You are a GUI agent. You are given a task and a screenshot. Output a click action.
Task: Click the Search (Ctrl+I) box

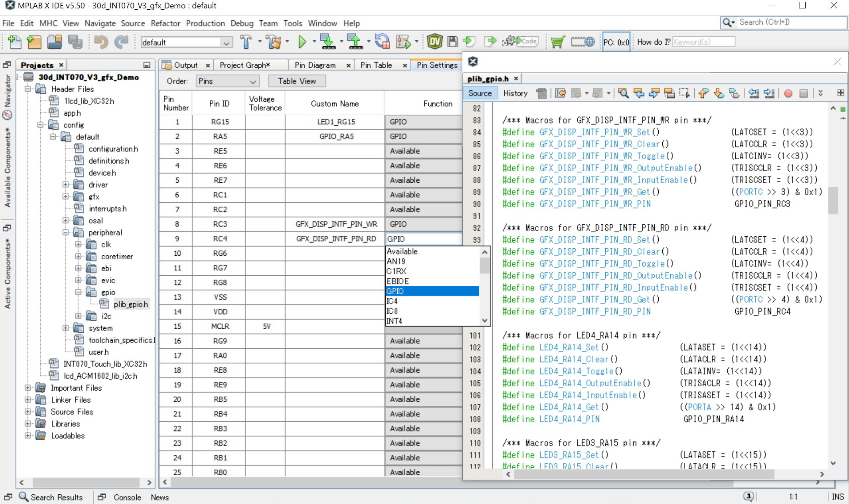784,22
